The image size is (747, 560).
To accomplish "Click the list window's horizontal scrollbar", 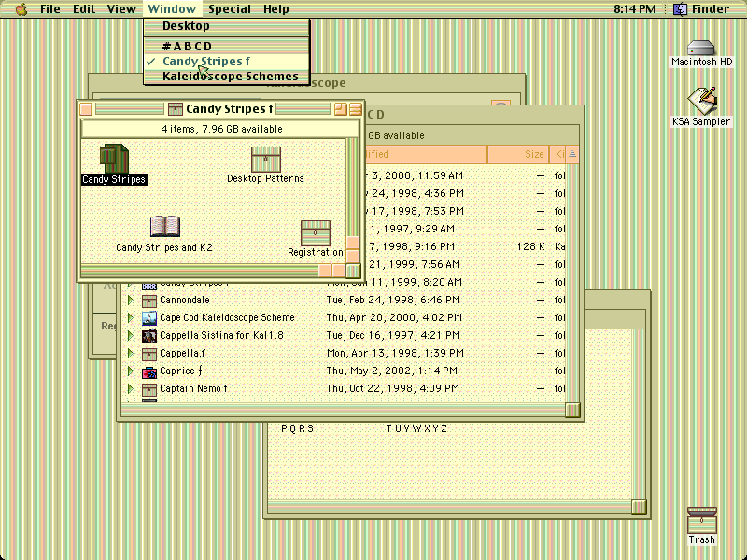I will [x=343, y=410].
